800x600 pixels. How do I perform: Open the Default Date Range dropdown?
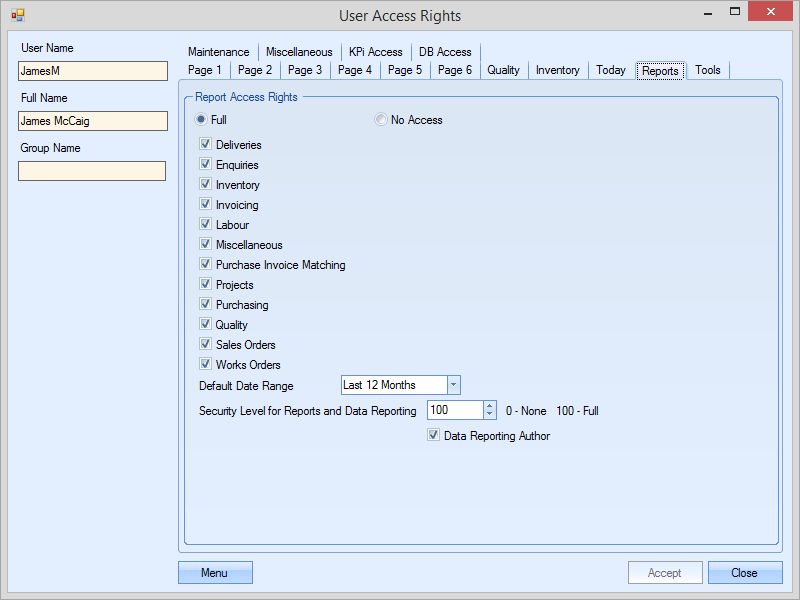pyautogui.click(x=453, y=385)
